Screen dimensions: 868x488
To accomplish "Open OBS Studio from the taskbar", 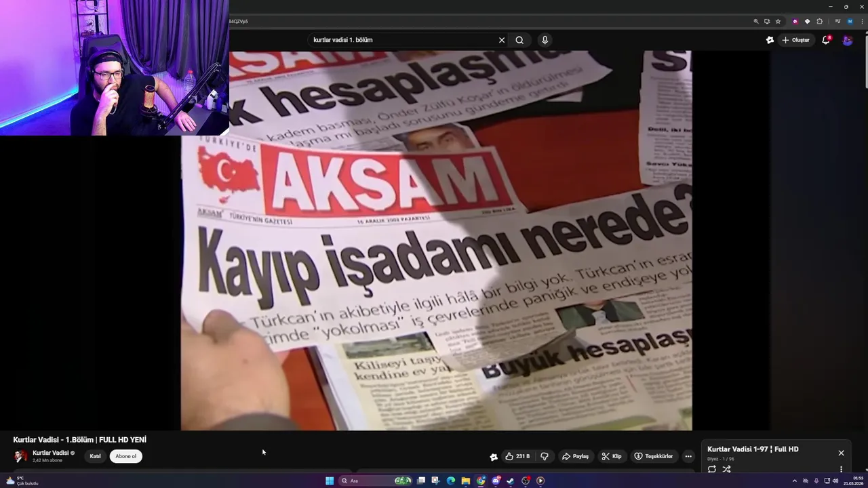I will click(526, 481).
